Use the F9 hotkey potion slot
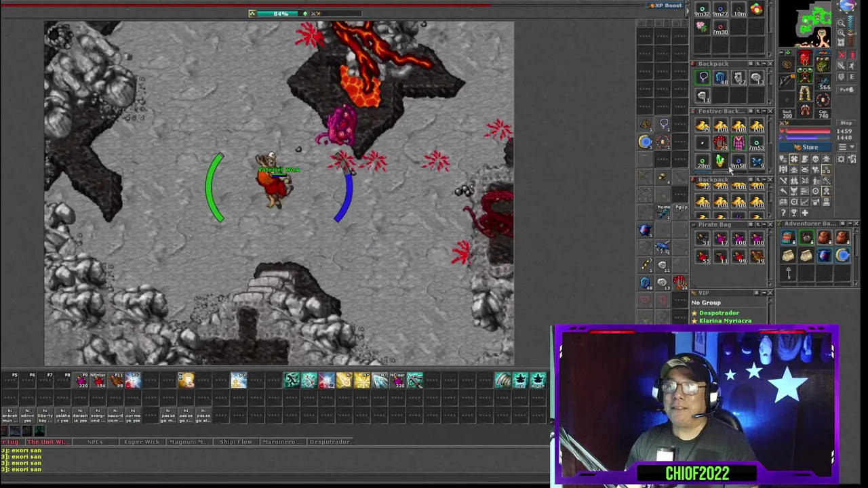The image size is (868, 488). (81, 380)
